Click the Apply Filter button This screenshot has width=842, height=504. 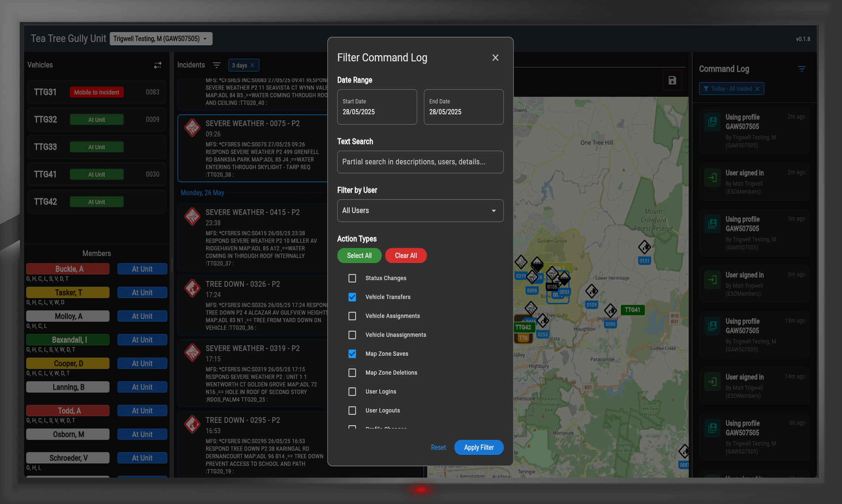(479, 447)
